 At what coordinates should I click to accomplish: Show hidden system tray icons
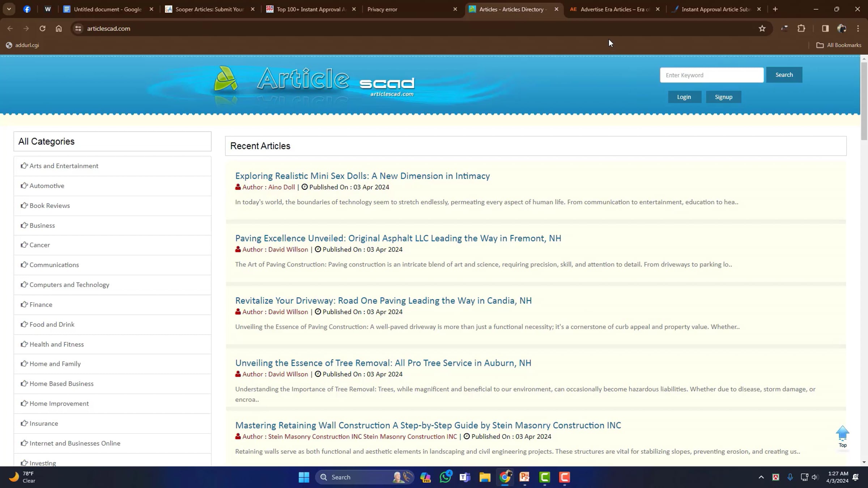[761, 477]
